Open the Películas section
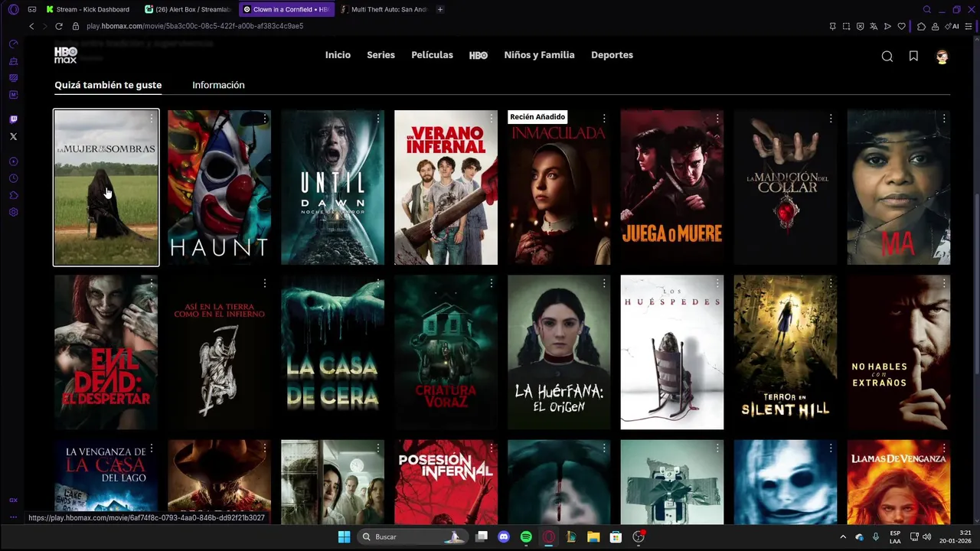Screen dimensions: 980x551 click(x=432, y=55)
